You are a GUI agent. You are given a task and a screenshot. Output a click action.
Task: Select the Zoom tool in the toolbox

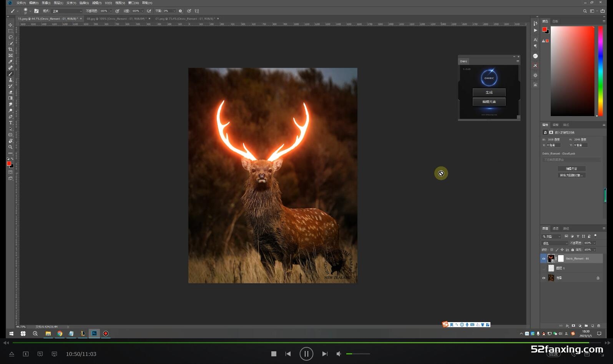click(10, 147)
